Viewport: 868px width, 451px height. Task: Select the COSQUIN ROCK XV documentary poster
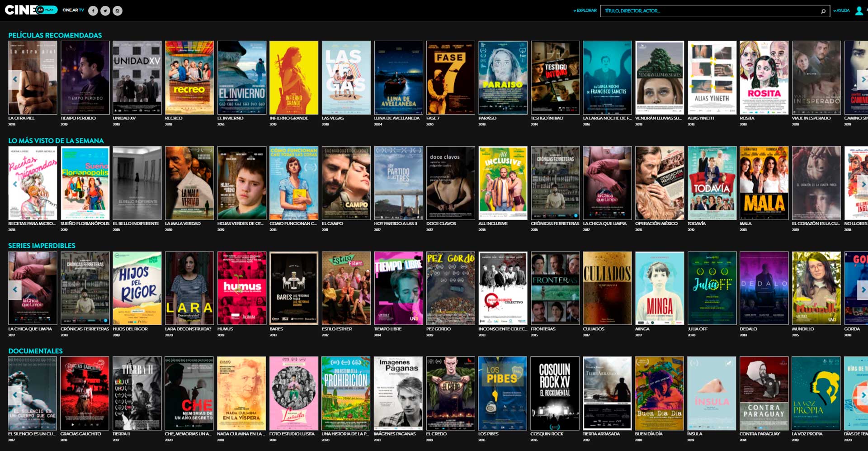[555, 393]
